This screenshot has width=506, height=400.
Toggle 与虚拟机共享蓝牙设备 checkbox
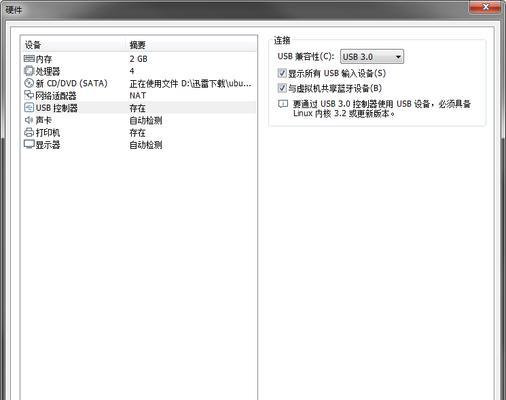(x=282, y=88)
